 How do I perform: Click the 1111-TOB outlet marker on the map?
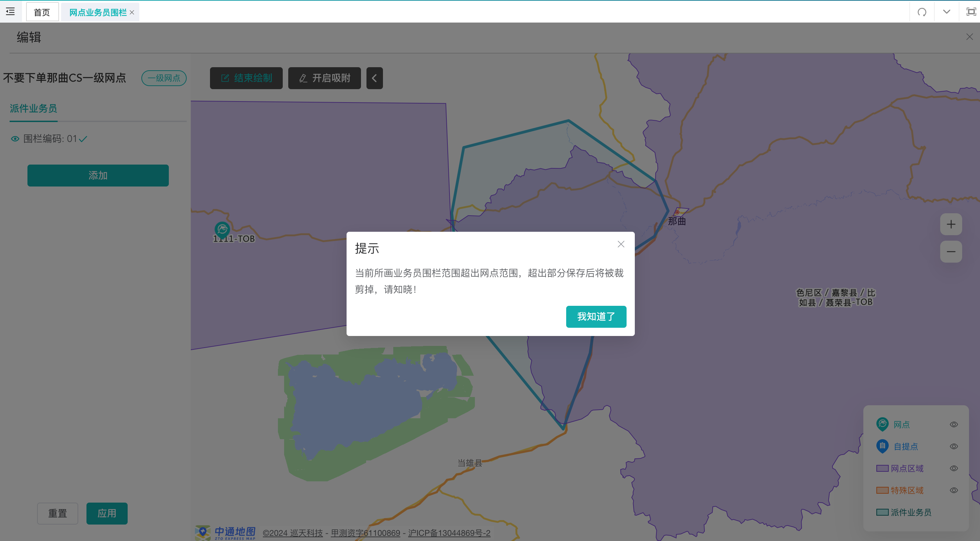(x=222, y=229)
